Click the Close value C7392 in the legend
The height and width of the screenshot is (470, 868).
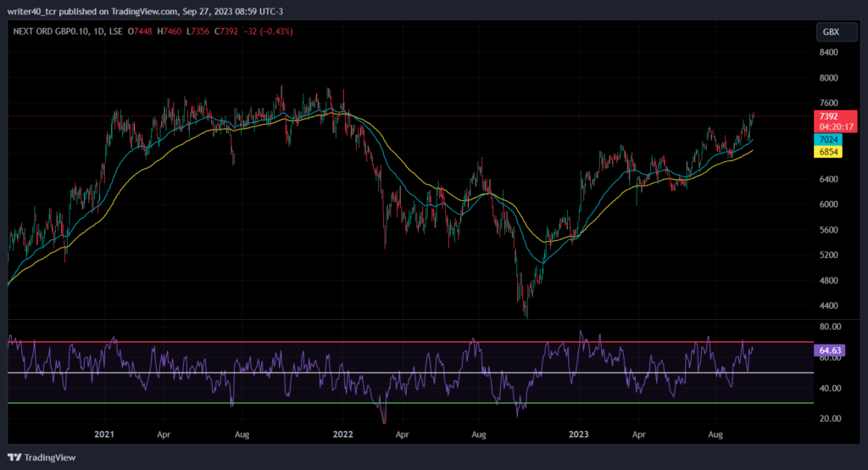pyautogui.click(x=225, y=31)
